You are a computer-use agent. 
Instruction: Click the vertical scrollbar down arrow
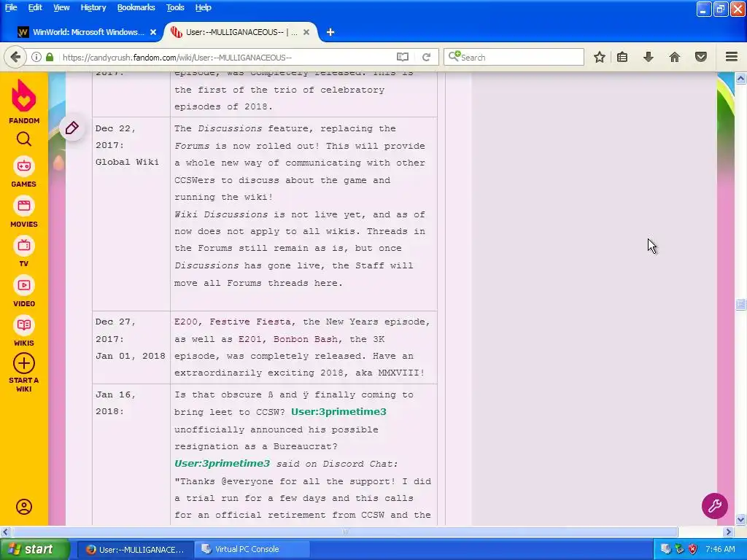(x=740, y=519)
